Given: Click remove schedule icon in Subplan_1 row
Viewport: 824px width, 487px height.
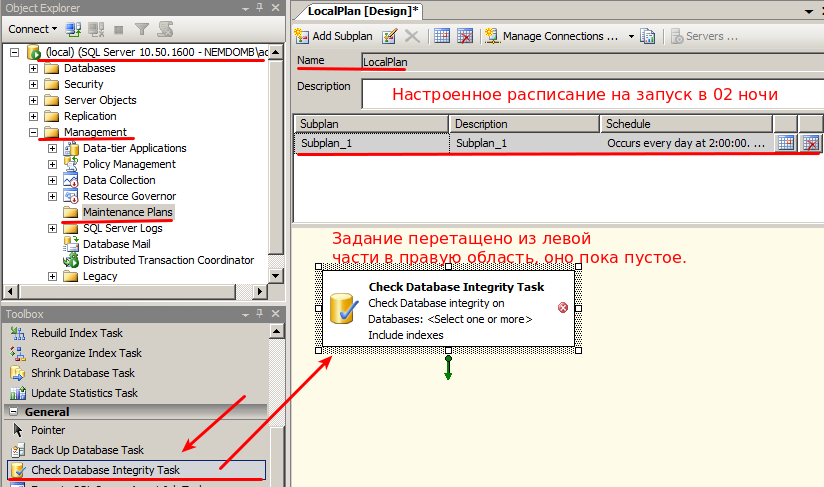Looking at the screenshot, I should [x=811, y=143].
